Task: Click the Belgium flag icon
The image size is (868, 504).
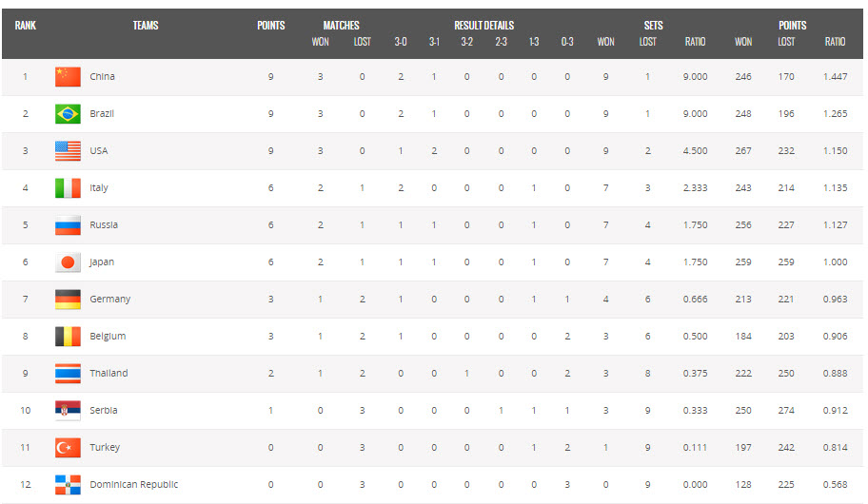Action: pos(68,337)
